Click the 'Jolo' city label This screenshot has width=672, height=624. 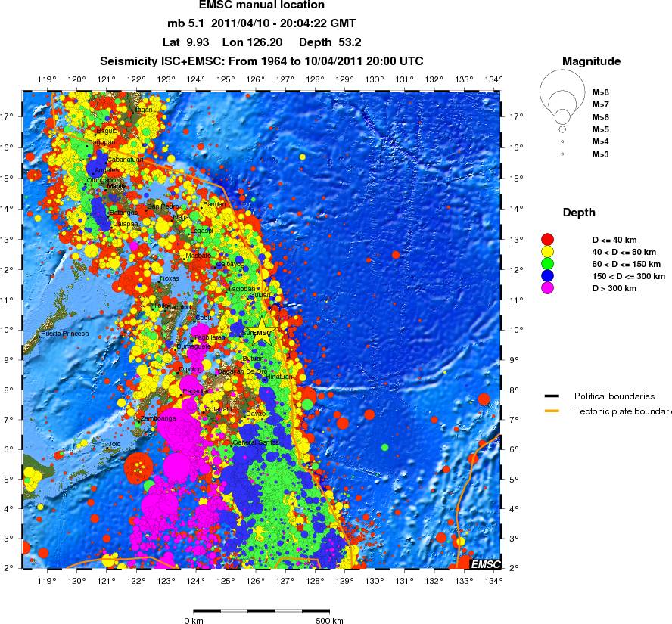(114, 444)
